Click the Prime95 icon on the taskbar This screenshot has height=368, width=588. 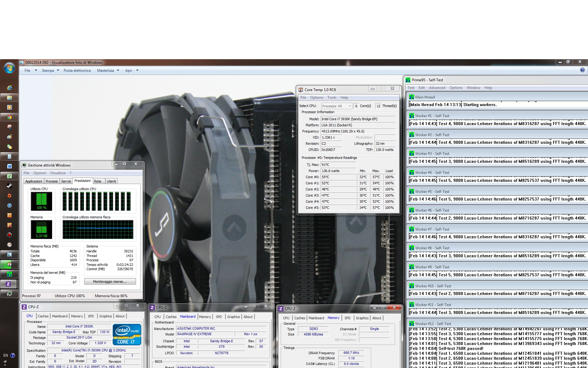[9, 274]
